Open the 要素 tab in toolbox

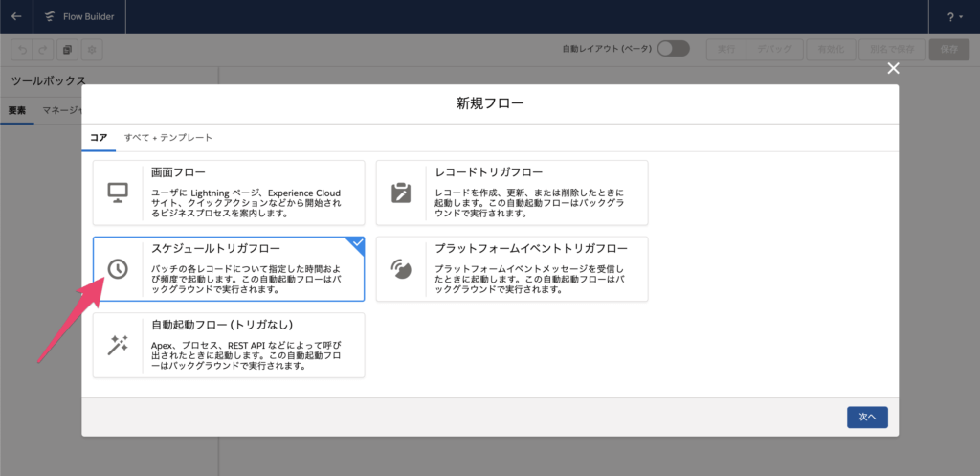[x=16, y=111]
